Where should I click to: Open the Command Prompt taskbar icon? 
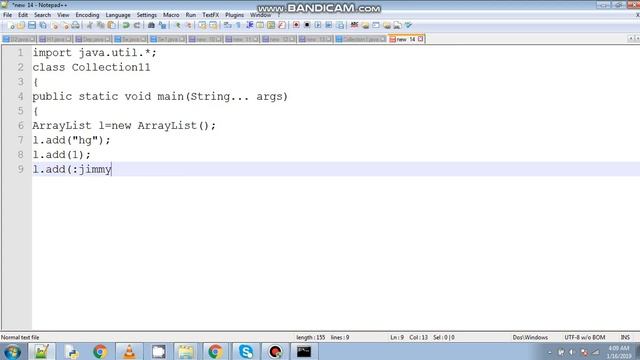(x=304, y=352)
